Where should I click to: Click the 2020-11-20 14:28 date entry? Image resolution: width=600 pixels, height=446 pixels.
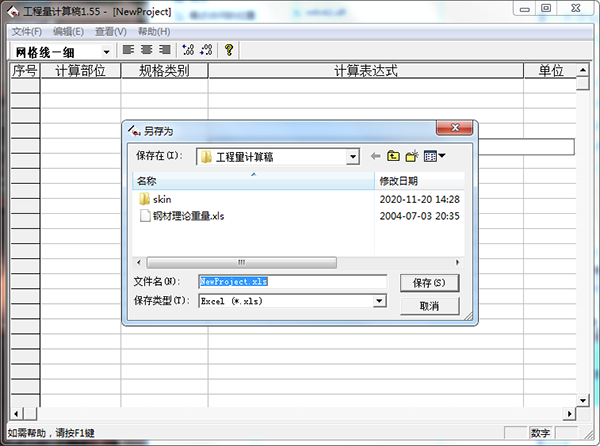(419, 199)
